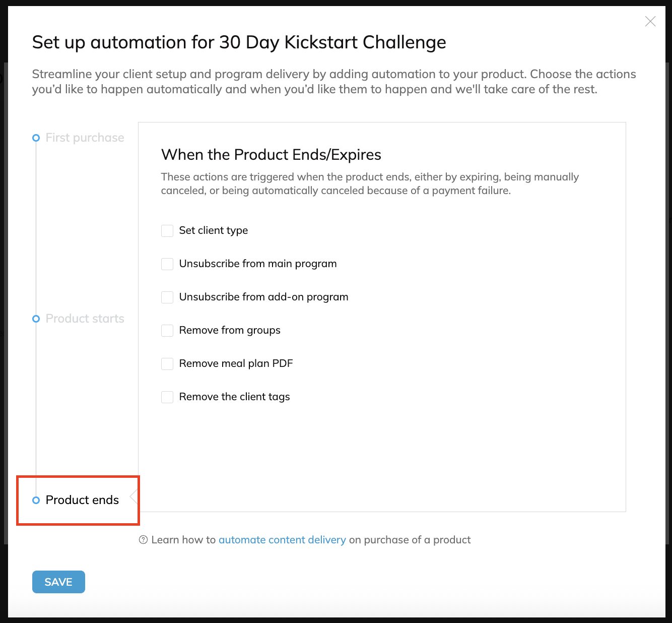The height and width of the screenshot is (623, 672).
Task: Enable Remove meal plan PDF checkbox
Action: click(167, 364)
